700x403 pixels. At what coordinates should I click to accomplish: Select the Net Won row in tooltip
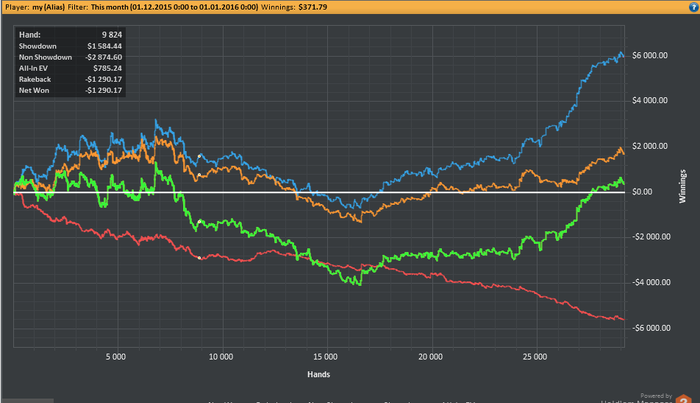click(70, 91)
